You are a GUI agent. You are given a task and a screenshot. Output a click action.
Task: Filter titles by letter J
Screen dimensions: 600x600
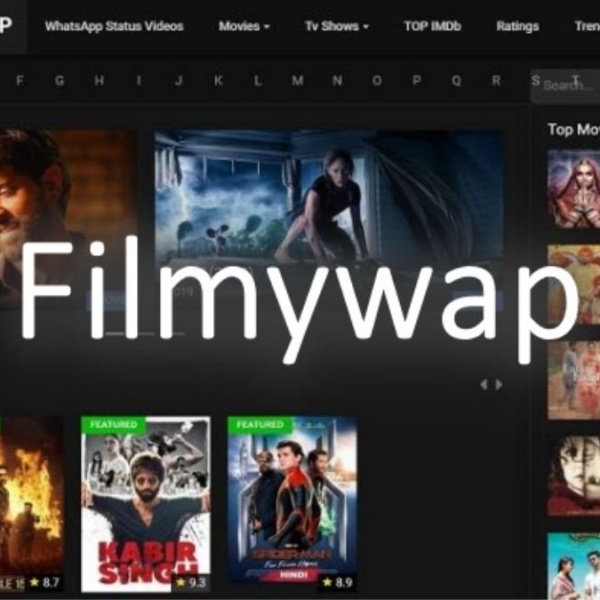pyautogui.click(x=179, y=80)
